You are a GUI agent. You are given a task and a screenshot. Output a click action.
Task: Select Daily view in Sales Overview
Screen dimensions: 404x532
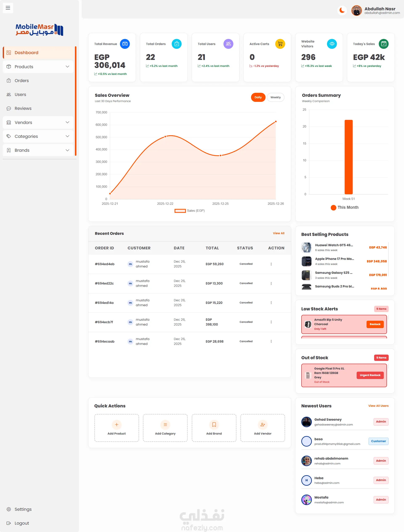point(258,97)
